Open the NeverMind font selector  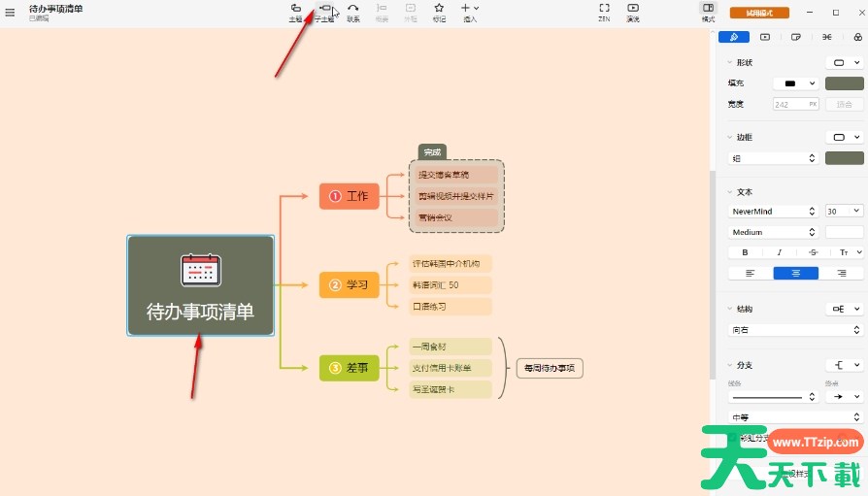(773, 211)
